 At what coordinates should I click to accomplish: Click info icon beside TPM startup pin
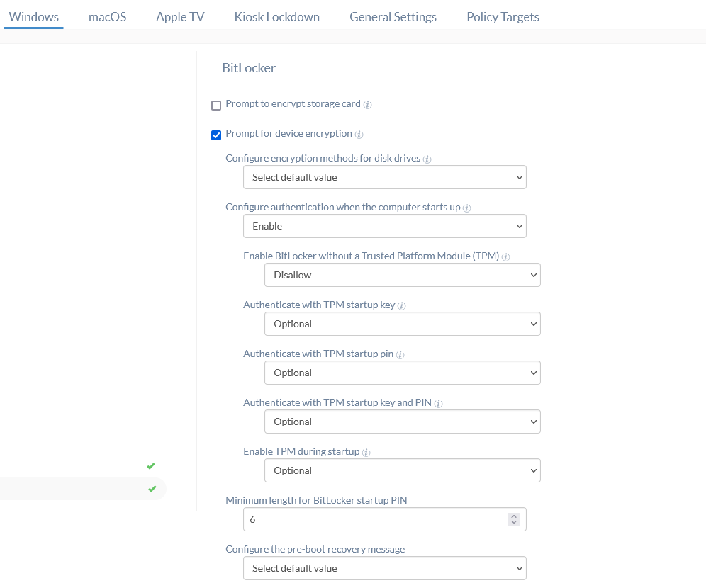pyautogui.click(x=400, y=355)
